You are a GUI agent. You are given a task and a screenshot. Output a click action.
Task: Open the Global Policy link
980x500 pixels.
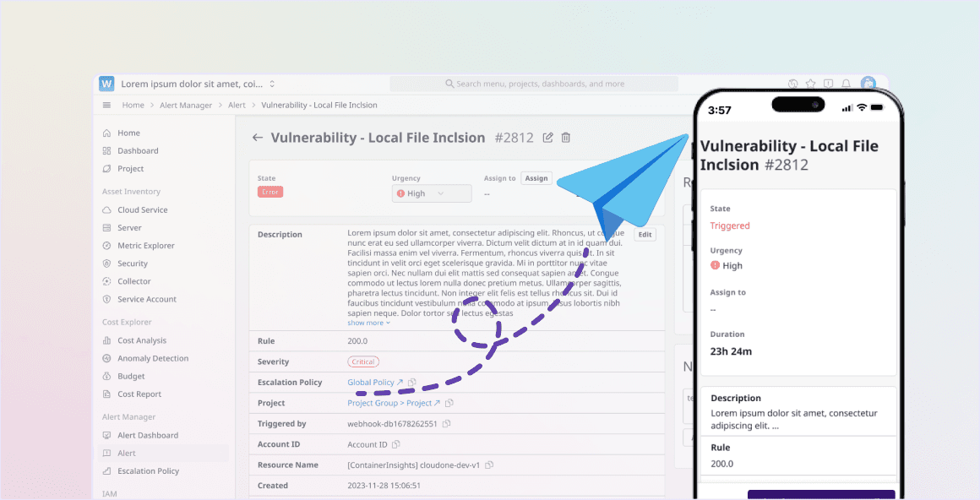(375, 383)
